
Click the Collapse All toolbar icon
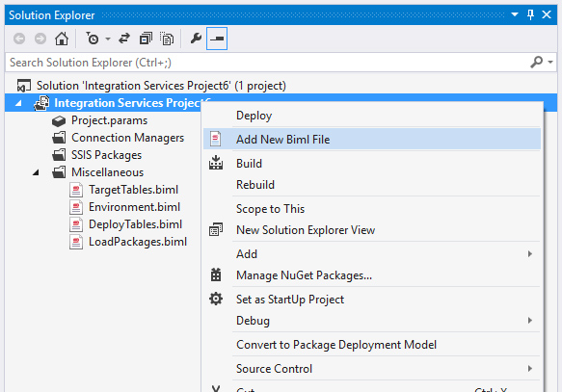tap(146, 39)
